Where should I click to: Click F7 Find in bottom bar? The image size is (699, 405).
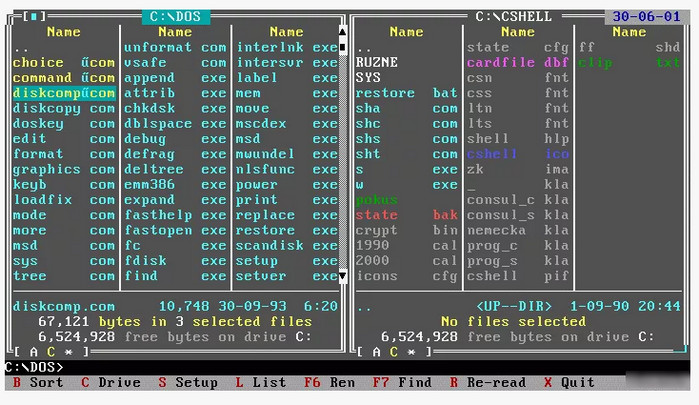(402, 383)
